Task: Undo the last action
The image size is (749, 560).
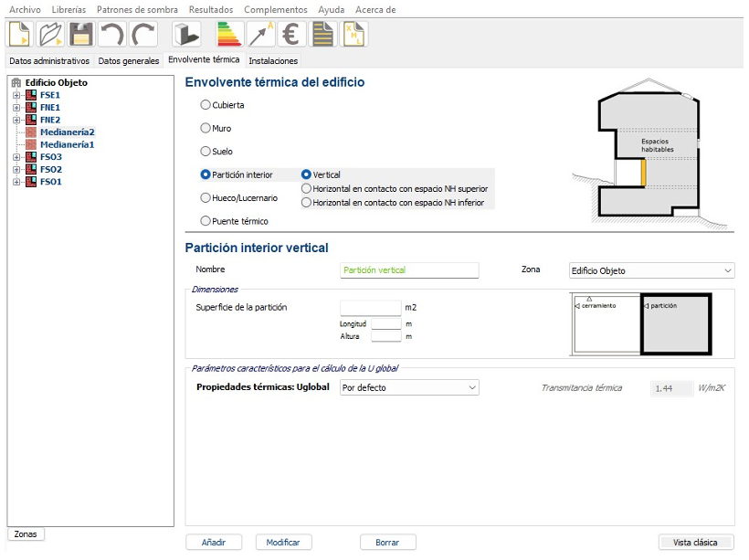Action: (x=112, y=35)
